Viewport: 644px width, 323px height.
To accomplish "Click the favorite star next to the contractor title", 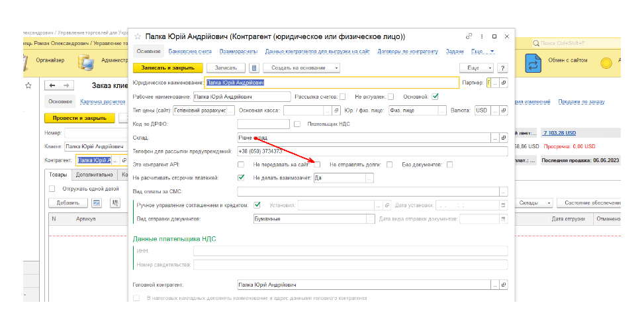I will click(138, 36).
